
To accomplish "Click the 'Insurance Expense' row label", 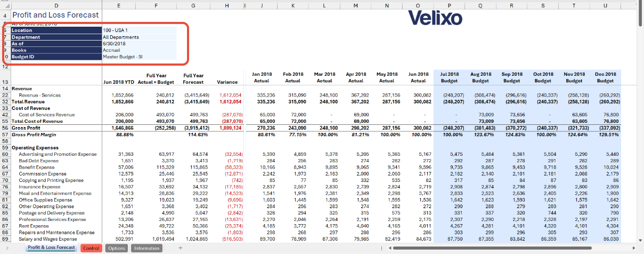I will 40,187.
